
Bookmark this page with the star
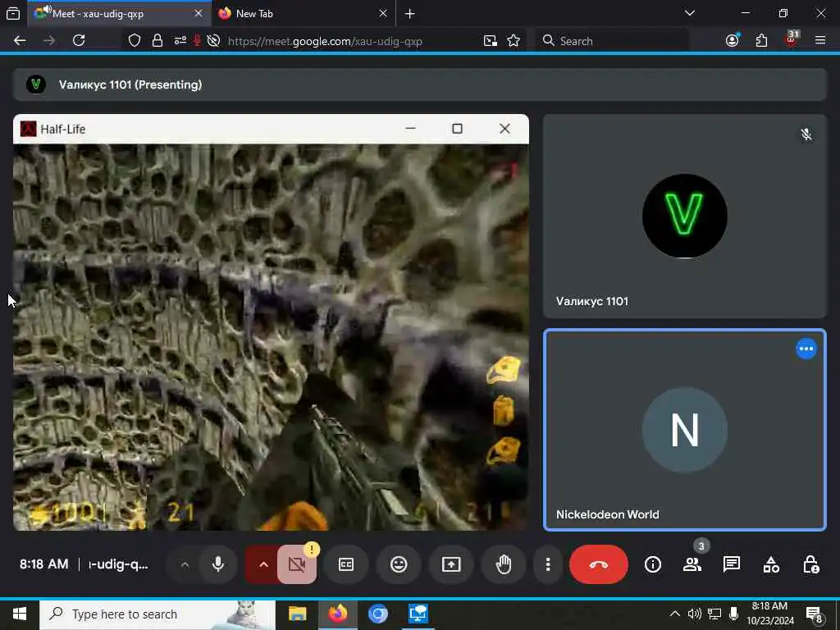[514, 41]
